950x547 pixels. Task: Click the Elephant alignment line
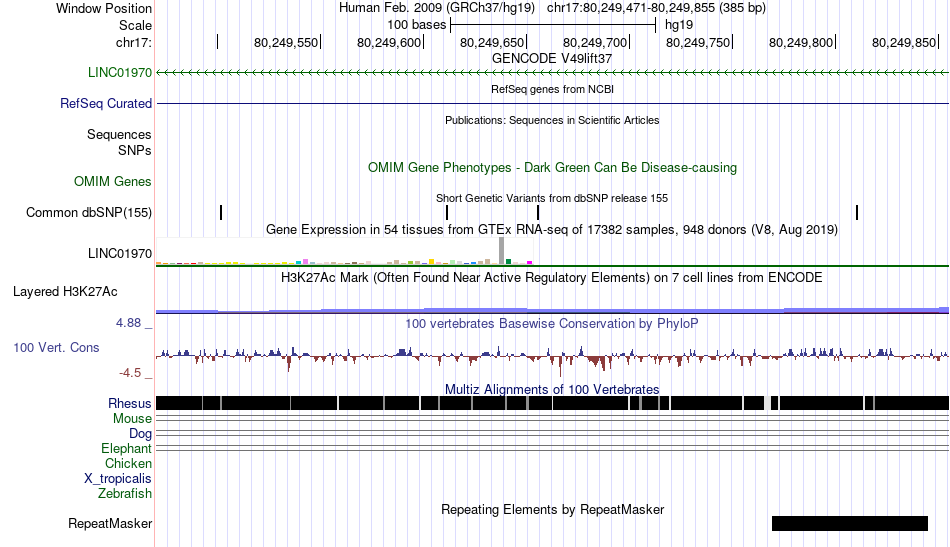tap(552, 449)
